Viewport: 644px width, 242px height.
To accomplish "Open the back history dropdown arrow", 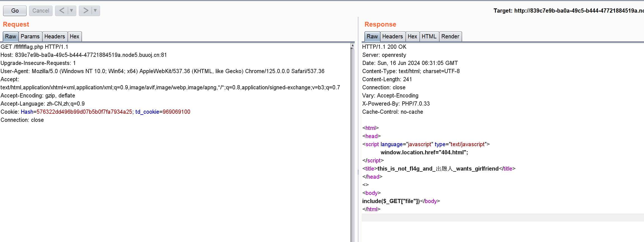I will [x=72, y=11].
